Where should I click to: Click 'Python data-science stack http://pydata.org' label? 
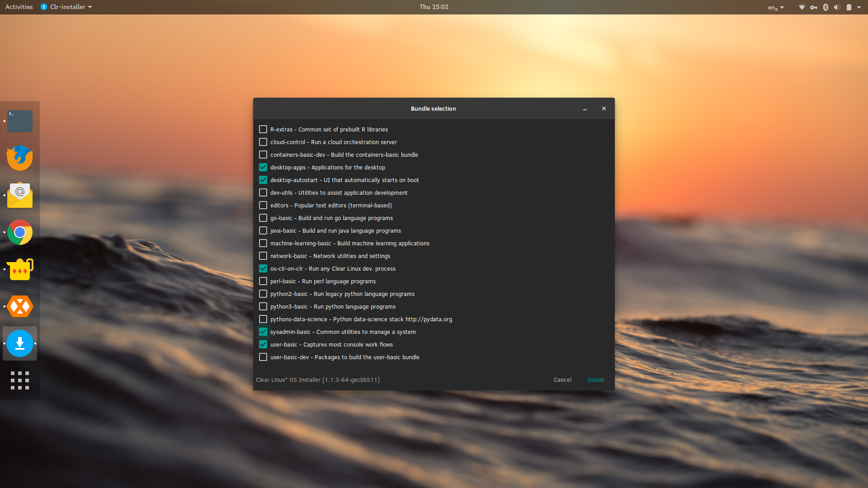[392, 319]
